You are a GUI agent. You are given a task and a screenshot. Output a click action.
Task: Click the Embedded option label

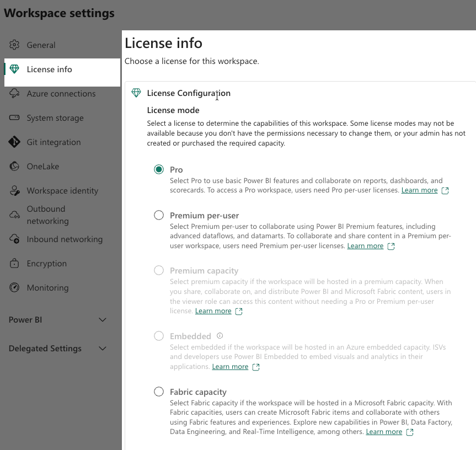pyautogui.click(x=190, y=336)
